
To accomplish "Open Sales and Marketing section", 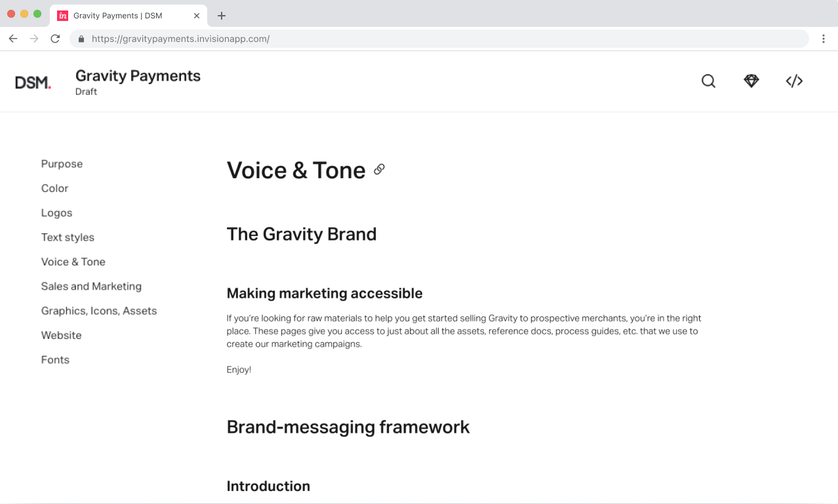I will (91, 286).
